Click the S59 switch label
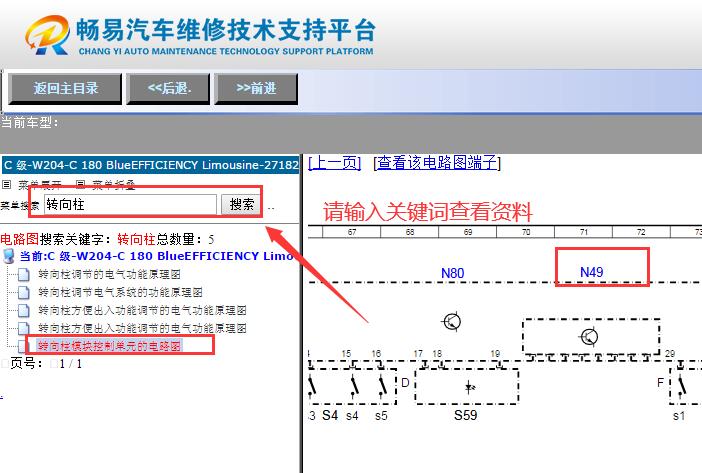 pos(466,415)
